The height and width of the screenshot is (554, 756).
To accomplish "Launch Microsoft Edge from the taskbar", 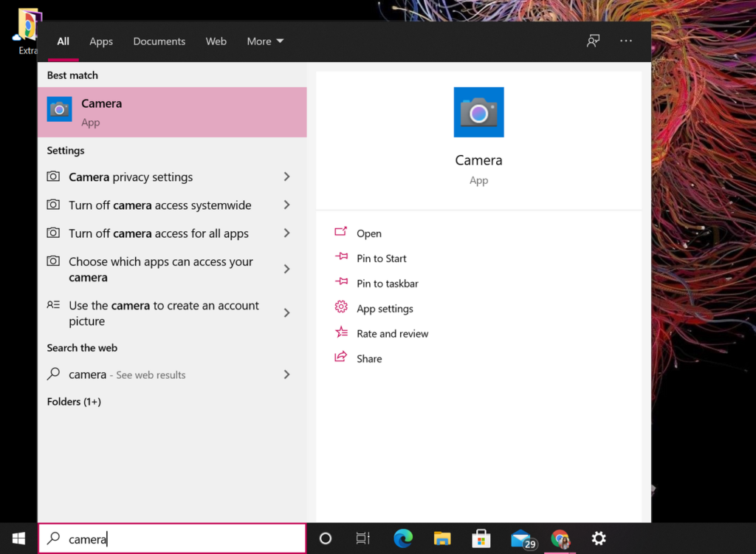I will click(x=402, y=538).
